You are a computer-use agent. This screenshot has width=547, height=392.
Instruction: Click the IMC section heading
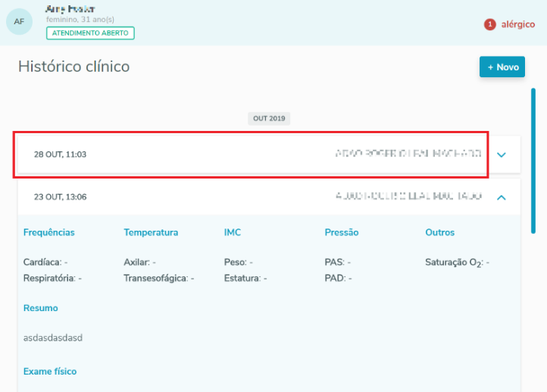233,232
